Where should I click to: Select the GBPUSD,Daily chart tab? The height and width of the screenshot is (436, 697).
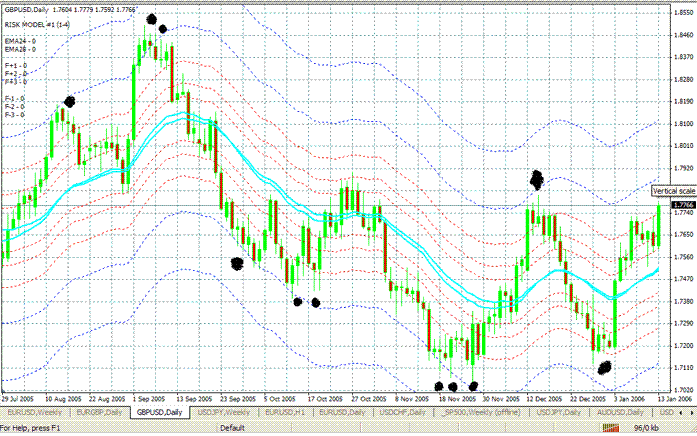pos(160,412)
